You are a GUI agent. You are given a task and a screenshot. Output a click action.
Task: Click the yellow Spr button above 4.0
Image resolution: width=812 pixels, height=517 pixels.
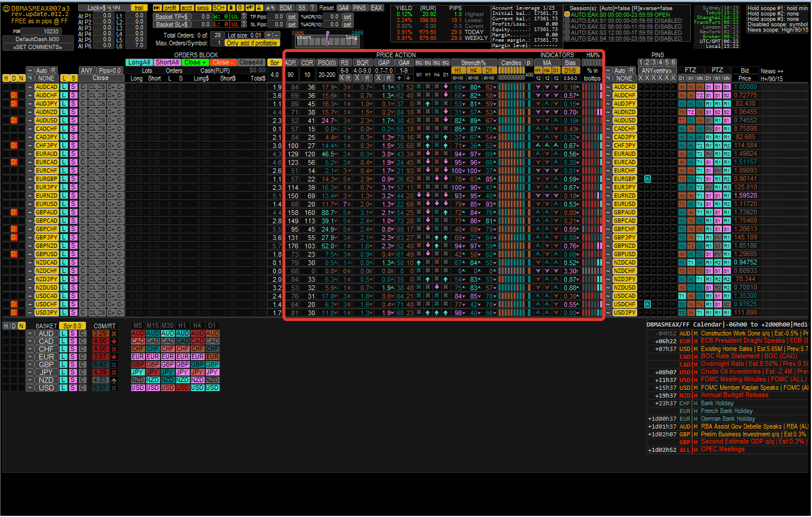click(274, 63)
